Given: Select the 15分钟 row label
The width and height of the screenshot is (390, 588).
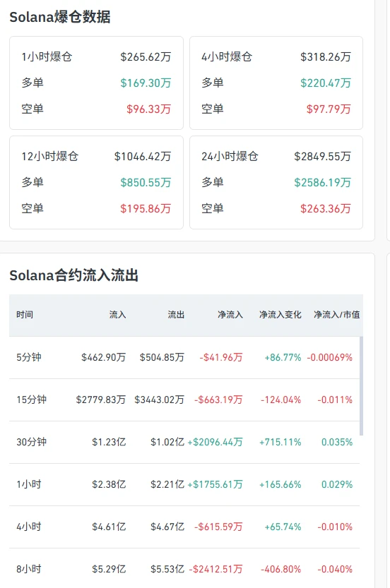Looking at the screenshot, I should point(32,400).
